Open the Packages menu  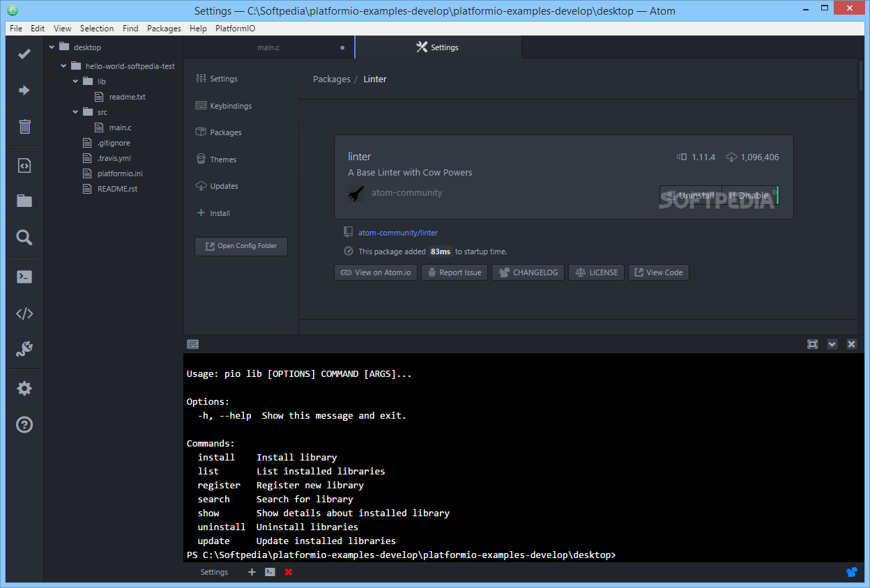164,29
